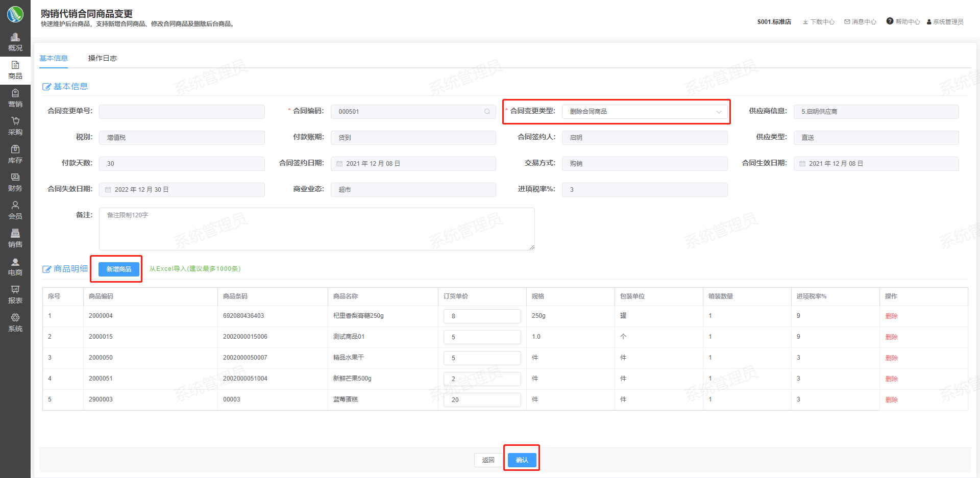Open the 下载中心 download center
The width and height of the screenshot is (980, 478).
click(x=819, y=22)
